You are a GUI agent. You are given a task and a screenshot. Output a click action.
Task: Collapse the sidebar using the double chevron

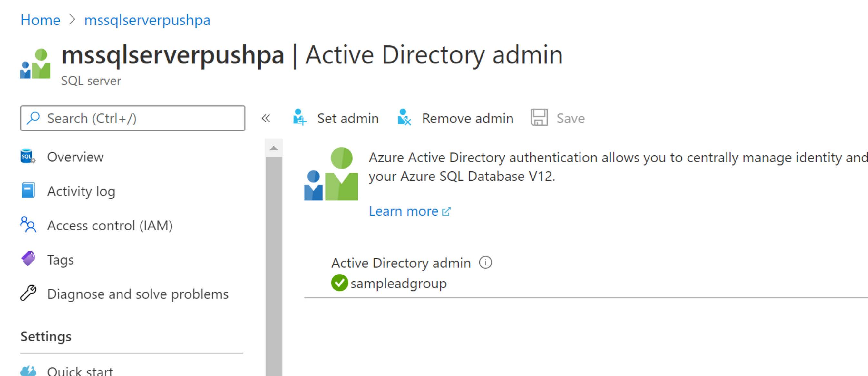pyautogui.click(x=266, y=118)
